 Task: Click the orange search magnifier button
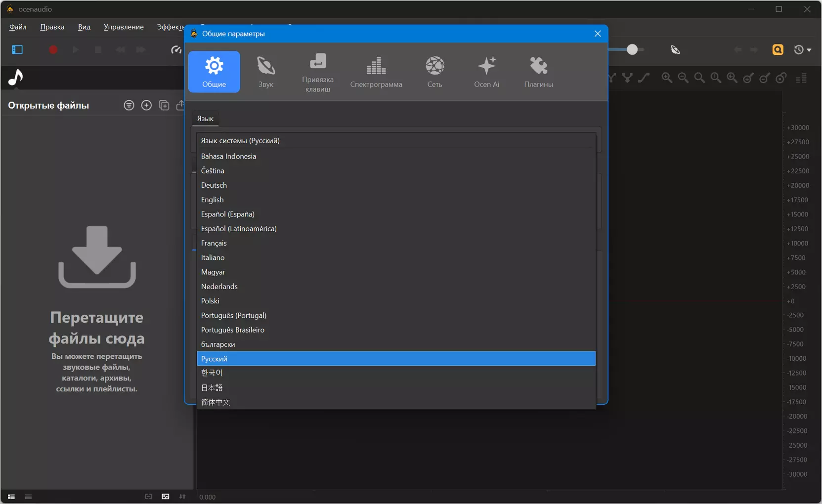tap(778, 49)
